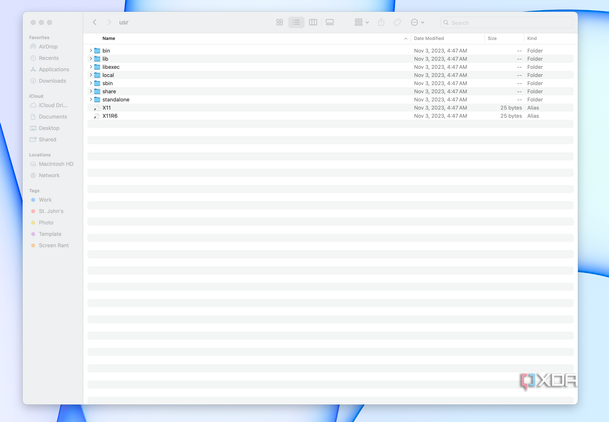Open the Action menu with ellipsis icon
Viewport: 609px width, 422px height.
[x=417, y=23]
